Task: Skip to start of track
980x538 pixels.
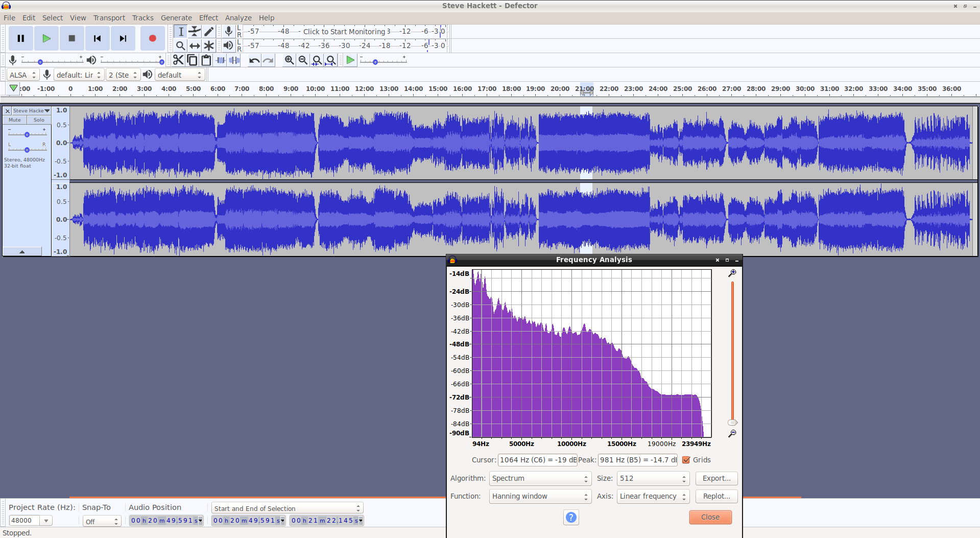Action: click(x=98, y=38)
